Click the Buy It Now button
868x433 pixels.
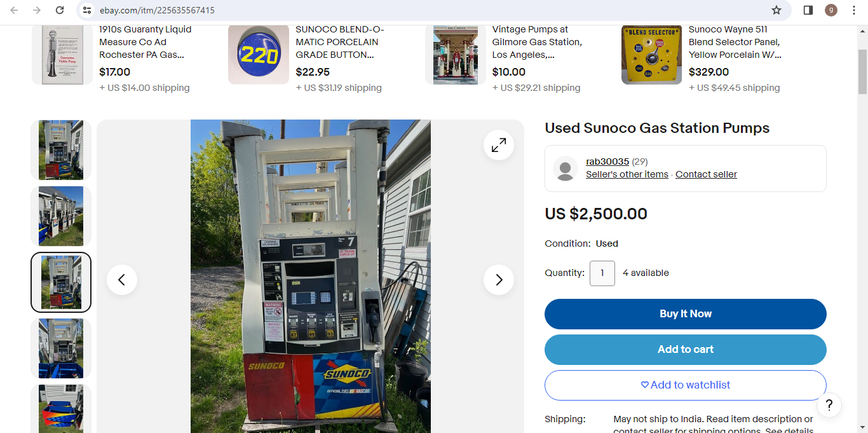pos(686,314)
